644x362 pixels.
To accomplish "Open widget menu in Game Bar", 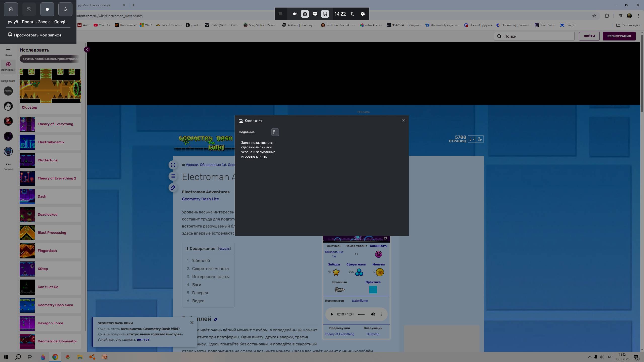I will click(x=281, y=14).
